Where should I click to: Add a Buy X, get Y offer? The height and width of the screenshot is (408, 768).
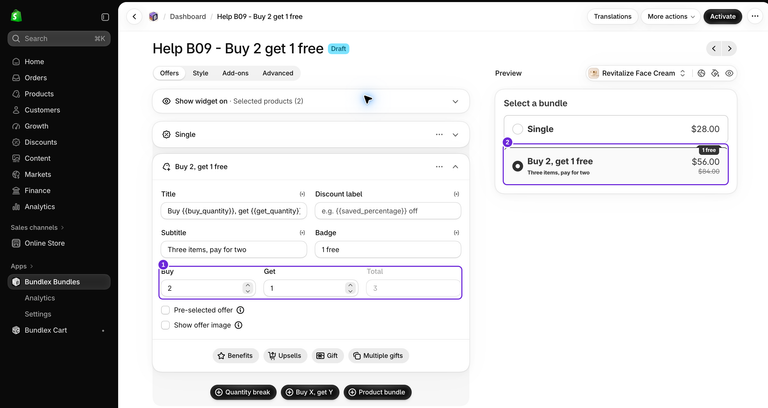pyautogui.click(x=310, y=392)
